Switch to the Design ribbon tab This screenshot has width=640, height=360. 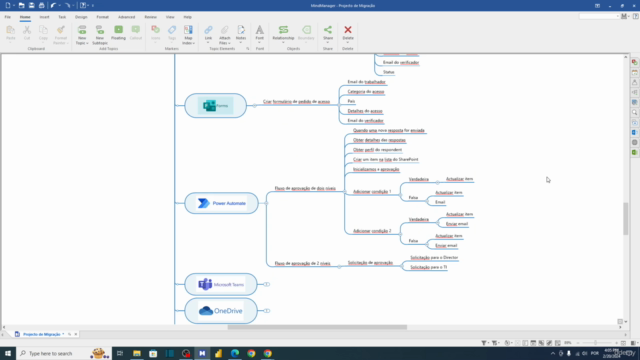[81, 17]
